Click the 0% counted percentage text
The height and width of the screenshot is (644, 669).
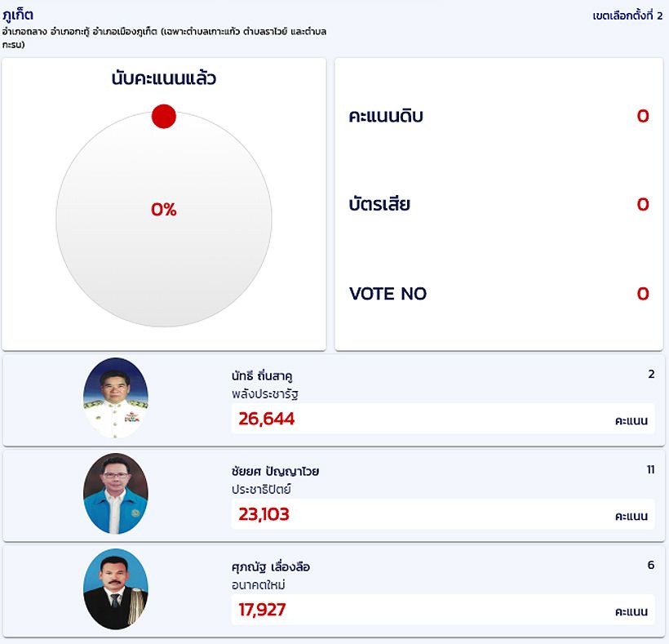tap(163, 210)
